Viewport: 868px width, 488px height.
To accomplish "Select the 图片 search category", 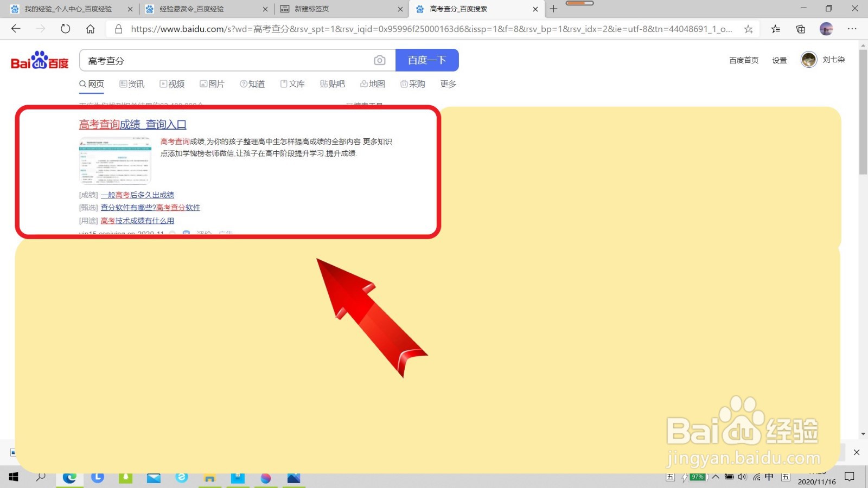I will coord(212,84).
